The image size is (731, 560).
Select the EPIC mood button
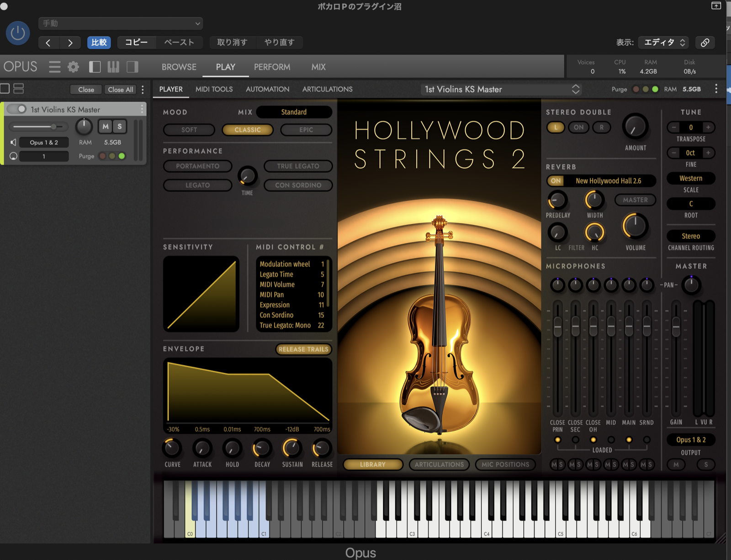pos(306,130)
